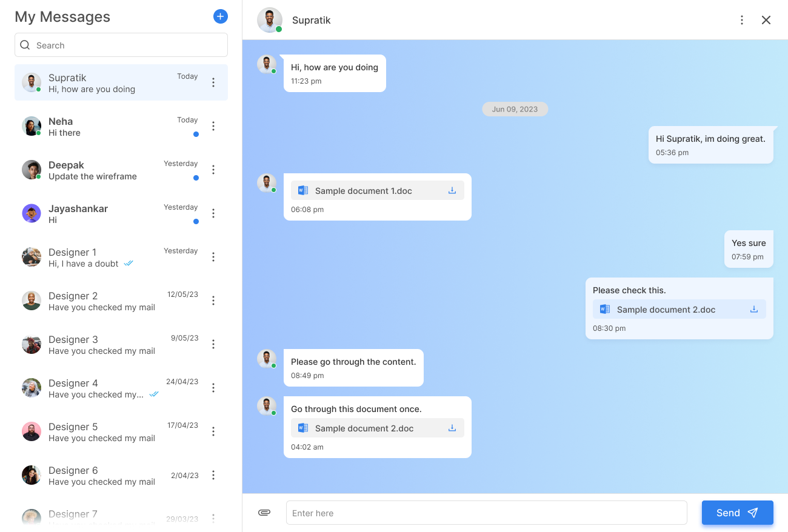Download Sample document 2.doc sent at 08:30 pm
788x532 pixels.
(x=754, y=309)
